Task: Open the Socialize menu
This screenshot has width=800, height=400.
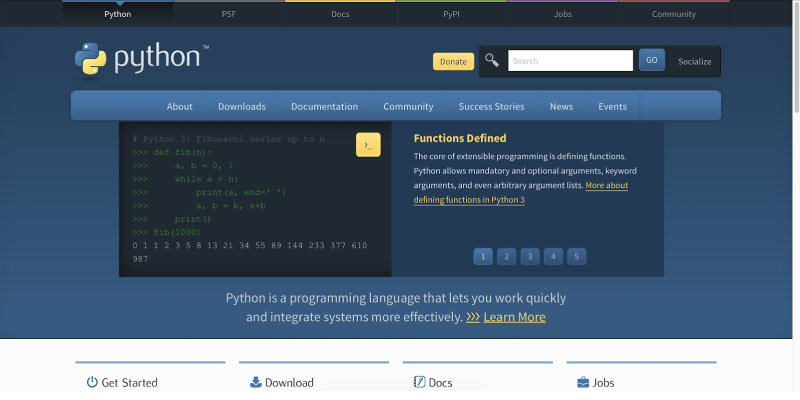Action: tap(694, 61)
